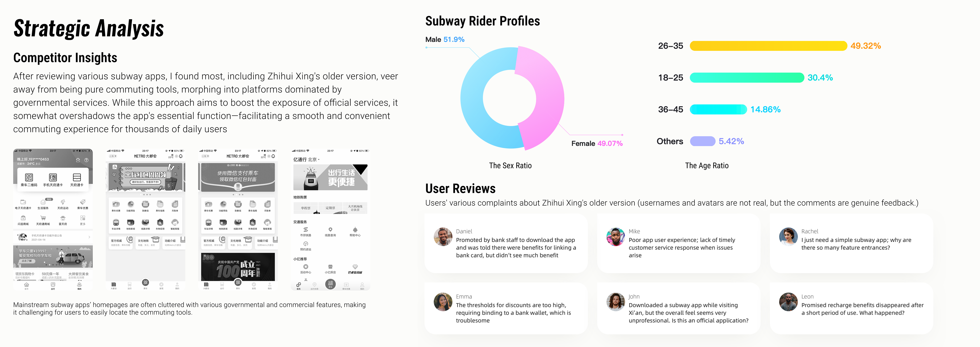Viewport: 980px width, 347px height.
Task: Click the question mark help icon near the greeting
Action: coord(86,160)
